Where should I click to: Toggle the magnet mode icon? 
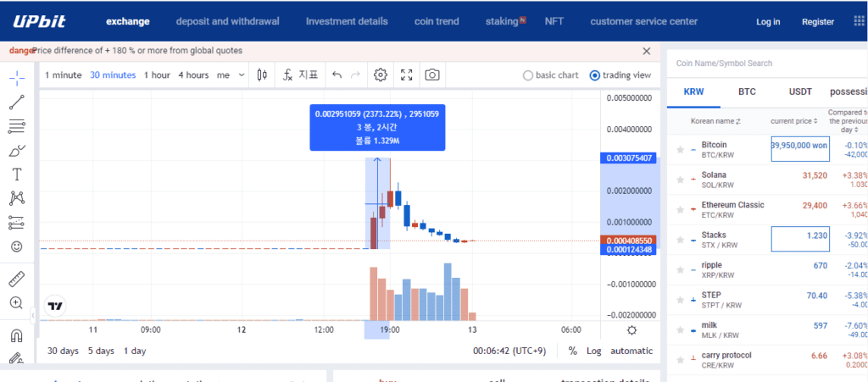pos(17,335)
